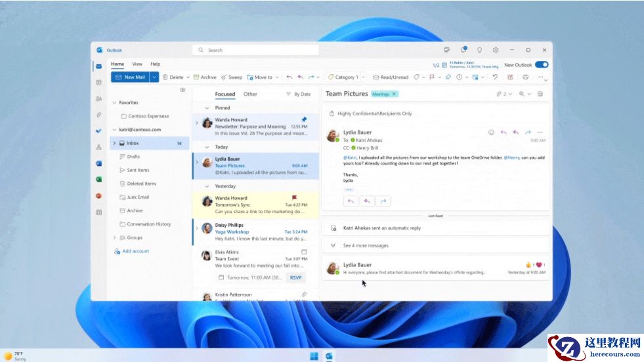Click the RSVP button on Team Event
Viewport: 644px width, 362px height.
point(295,277)
